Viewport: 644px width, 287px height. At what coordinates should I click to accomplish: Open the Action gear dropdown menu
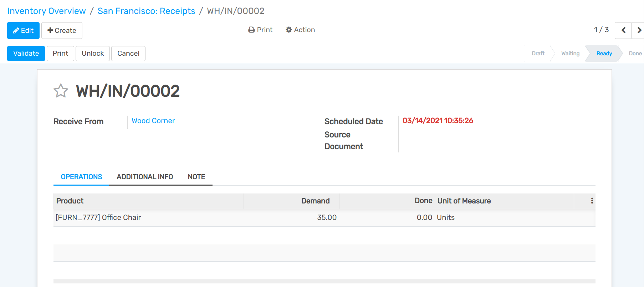tap(300, 30)
